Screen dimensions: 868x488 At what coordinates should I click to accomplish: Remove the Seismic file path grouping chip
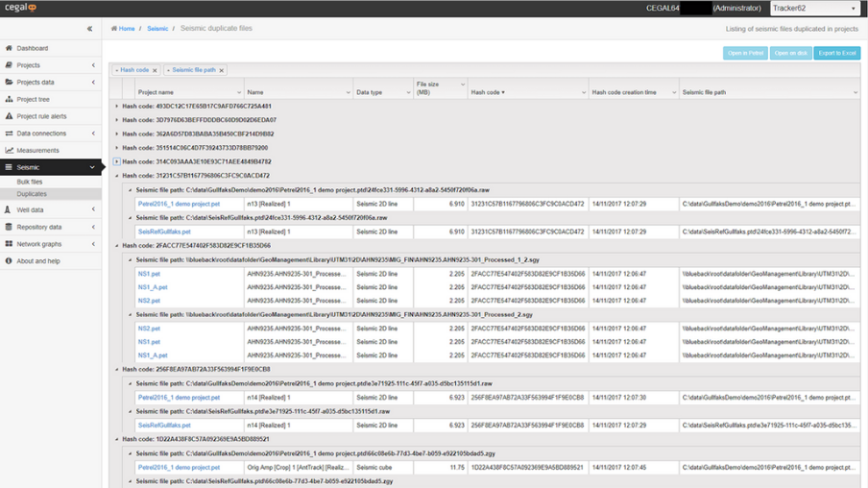[x=222, y=70]
